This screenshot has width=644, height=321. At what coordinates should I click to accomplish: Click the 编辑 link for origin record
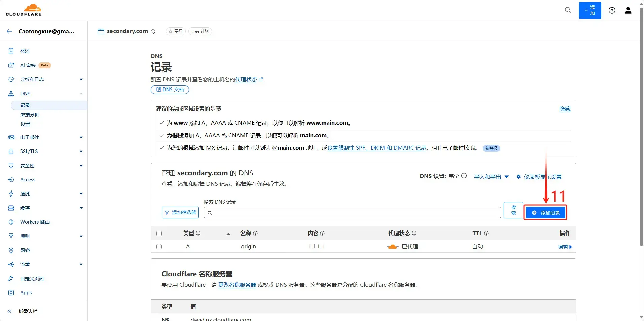click(x=565, y=247)
